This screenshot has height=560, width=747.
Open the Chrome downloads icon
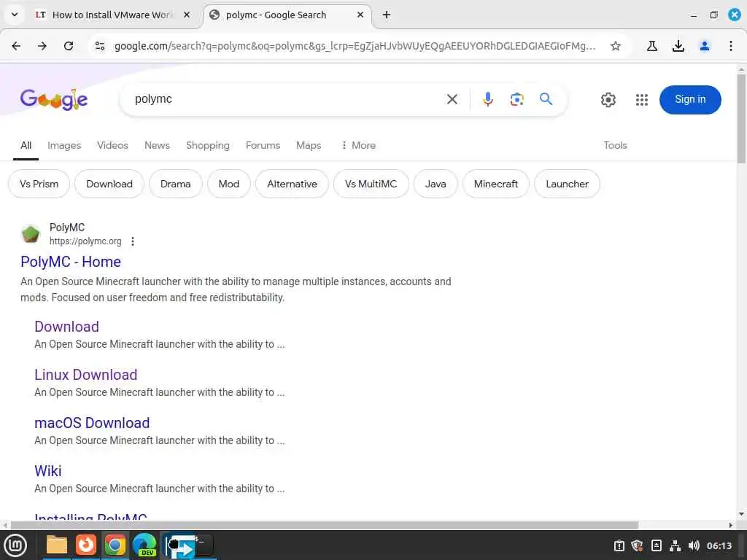pyautogui.click(x=678, y=46)
